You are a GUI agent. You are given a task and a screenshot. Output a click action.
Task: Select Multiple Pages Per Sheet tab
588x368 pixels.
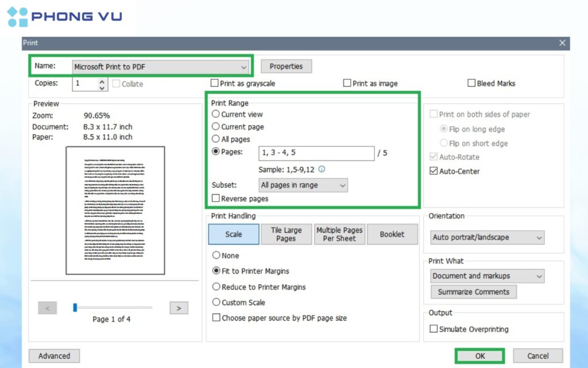(339, 235)
